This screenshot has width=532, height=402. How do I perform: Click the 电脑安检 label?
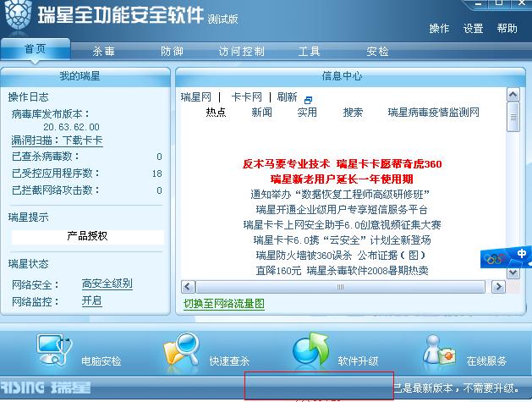[101, 361]
